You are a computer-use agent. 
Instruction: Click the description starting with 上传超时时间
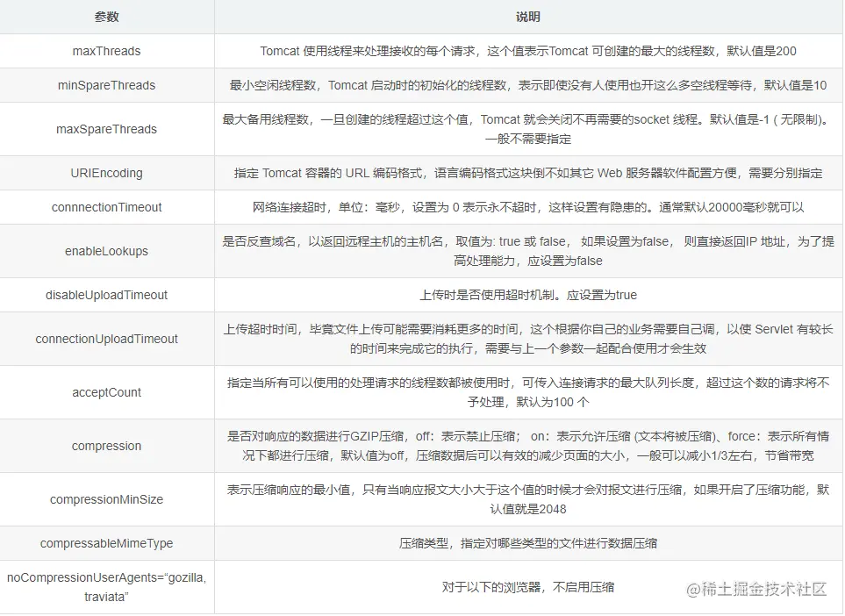pyautogui.click(x=528, y=339)
